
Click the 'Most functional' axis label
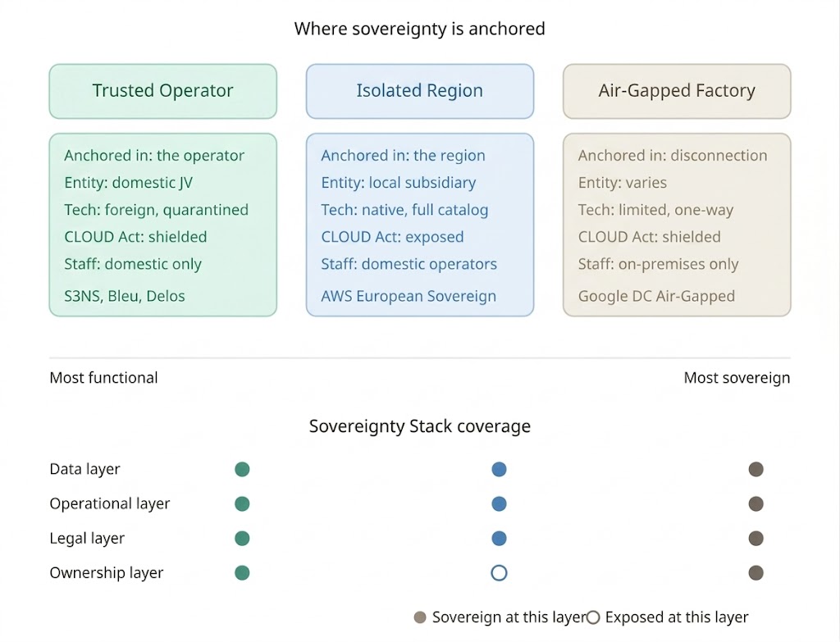(104, 378)
